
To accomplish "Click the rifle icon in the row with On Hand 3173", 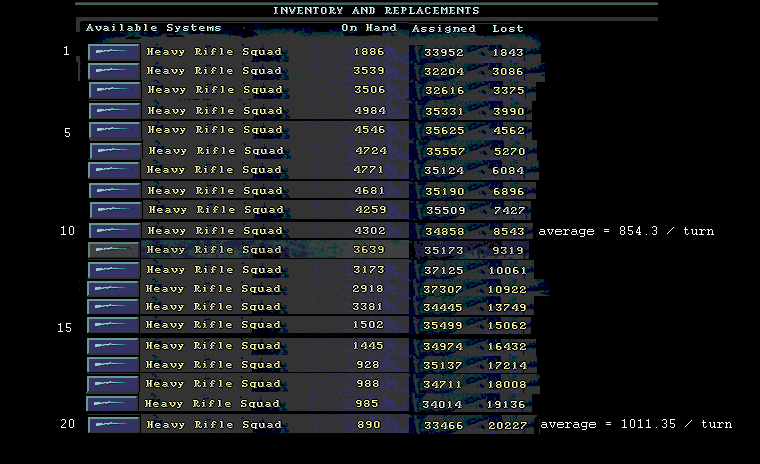I will click(114, 270).
